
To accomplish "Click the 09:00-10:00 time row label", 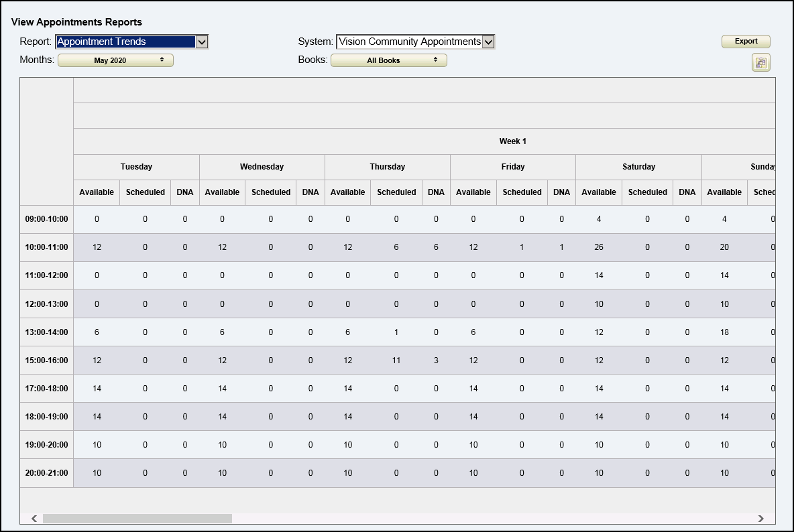I will click(x=46, y=219).
